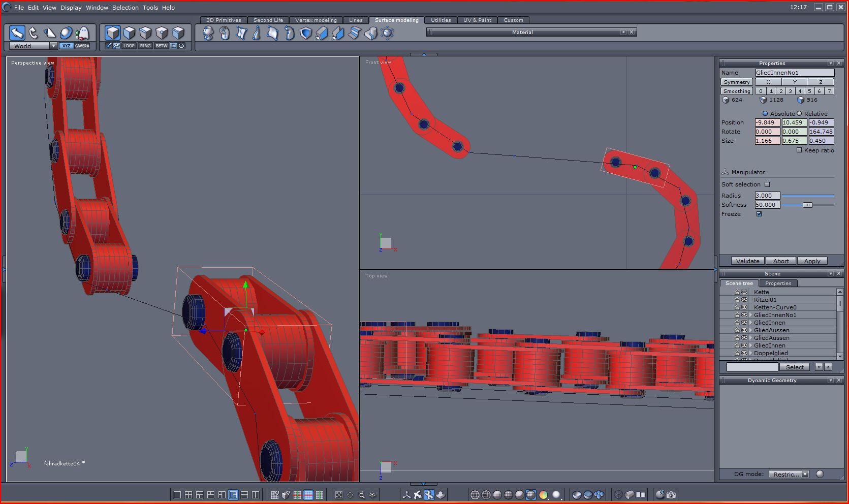The width and height of the screenshot is (849, 504).
Task: Click the lamp-shaped surface modeling tool
Action: 208,33
